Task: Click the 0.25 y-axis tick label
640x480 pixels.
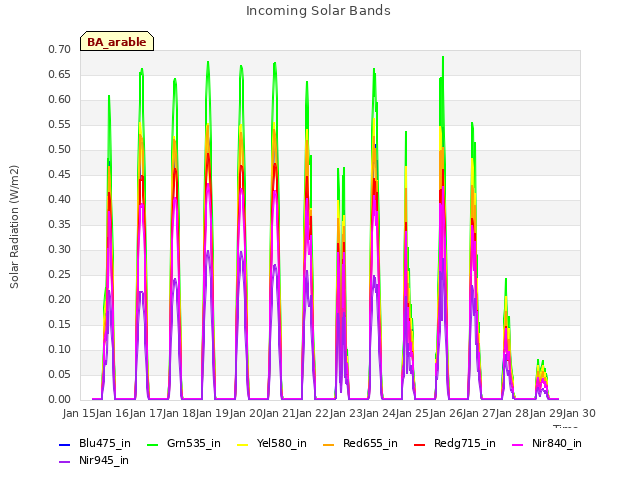Action: click(x=60, y=275)
